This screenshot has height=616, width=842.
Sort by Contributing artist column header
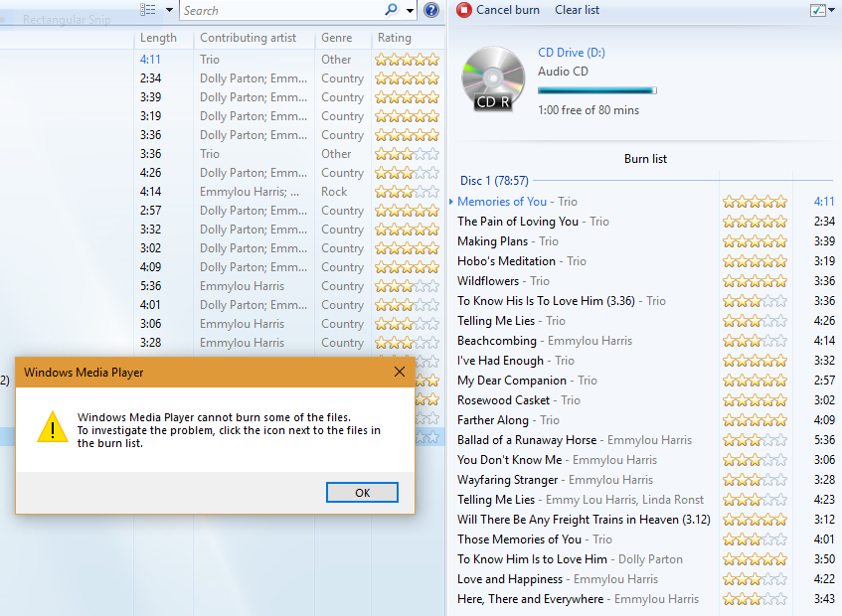click(249, 38)
